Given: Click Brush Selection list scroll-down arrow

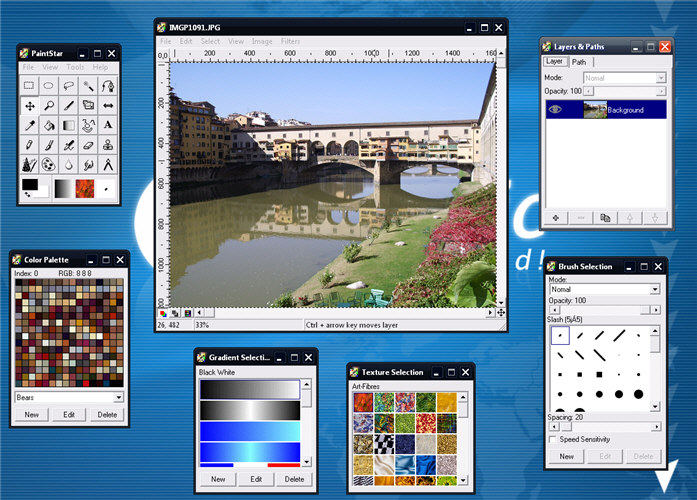Looking at the screenshot, I should 655,407.
